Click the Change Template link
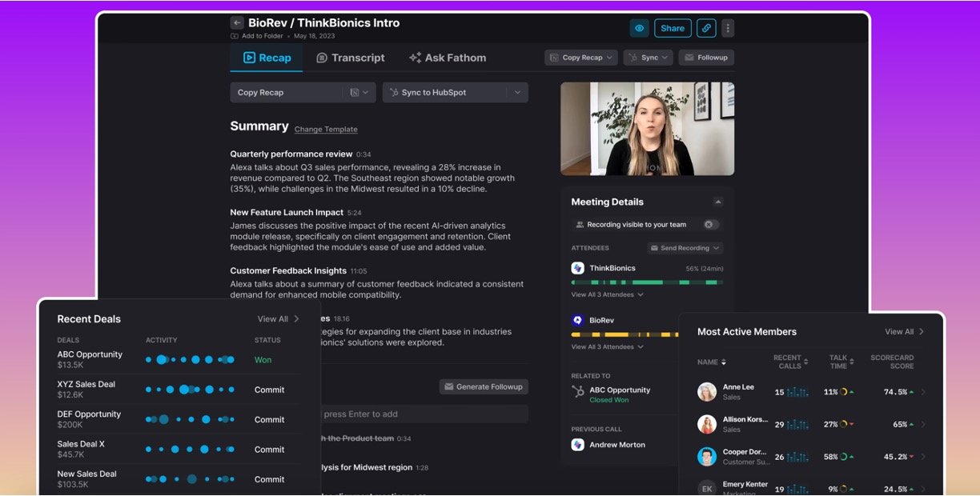Viewport: 980px width, 496px height. [x=326, y=130]
